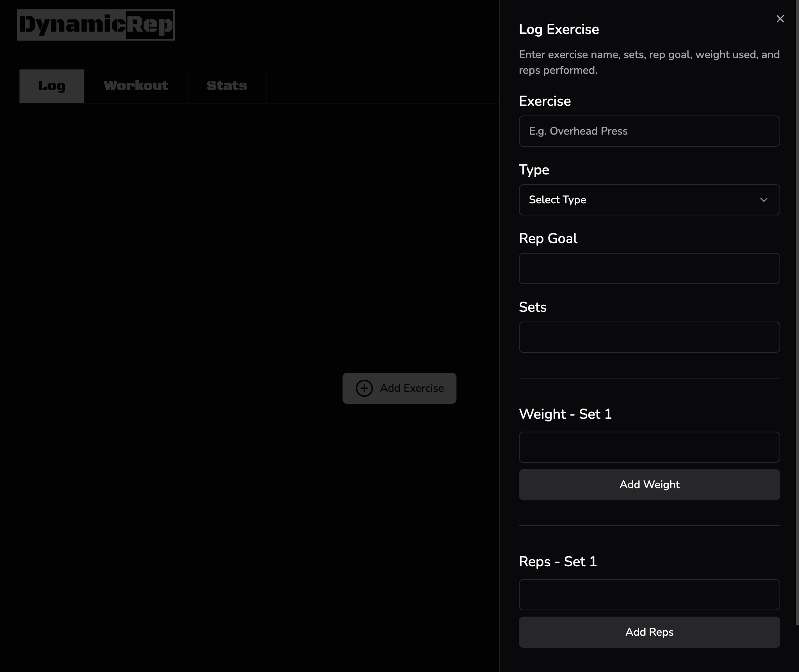Screen dimensions: 799x672
Task: Click the close X icon on modal
Action: coord(780,19)
